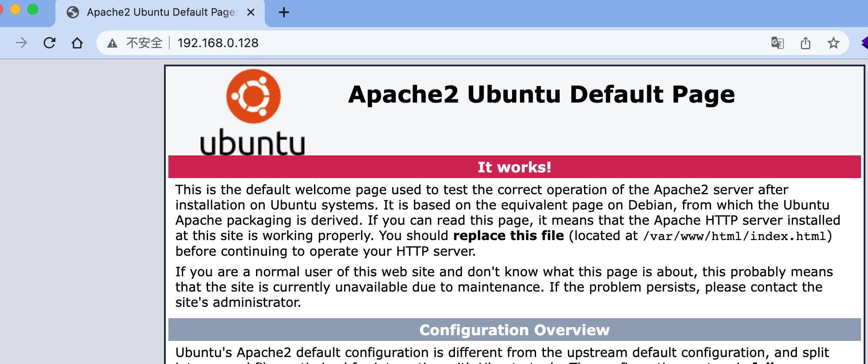This screenshot has height=364, width=868.
Task: Click the bold replace this file text
Action: point(508,236)
